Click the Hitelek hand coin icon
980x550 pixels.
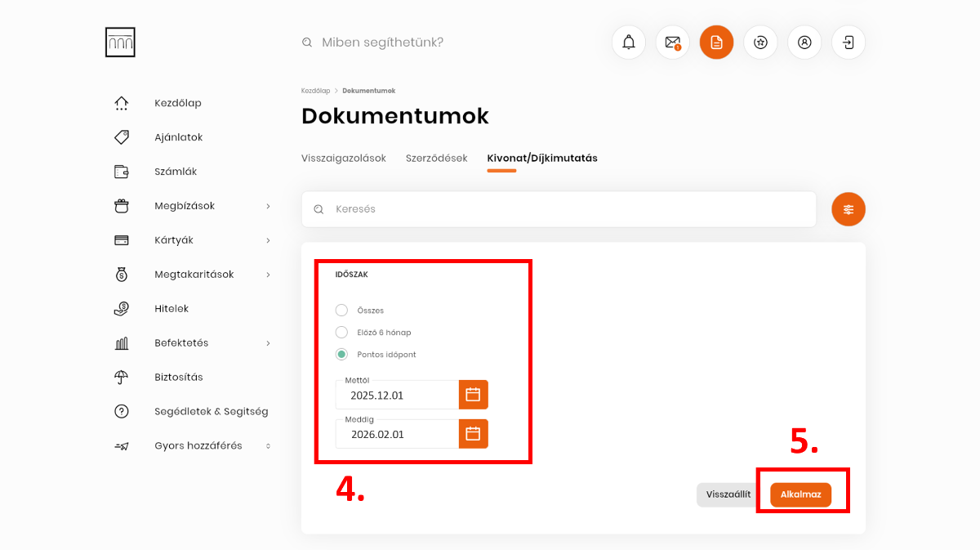pyautogui.click(x=122, y=309)
